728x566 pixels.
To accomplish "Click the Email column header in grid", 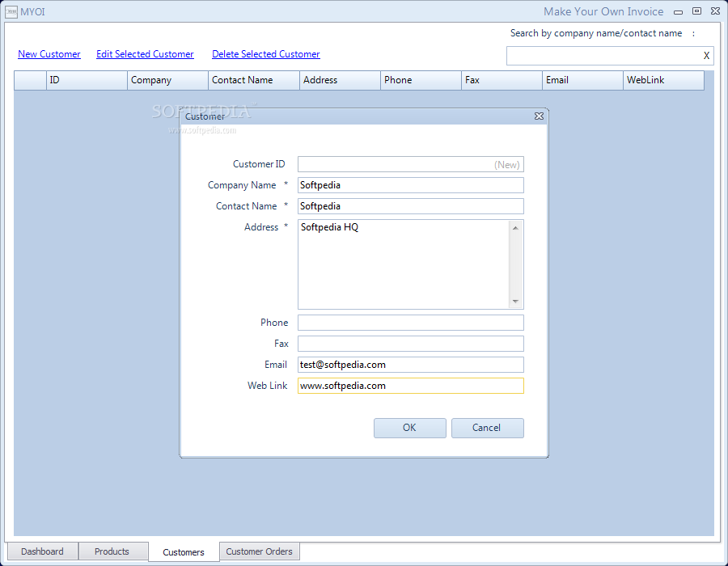I will pyautogui.click(x=582, y=80).
